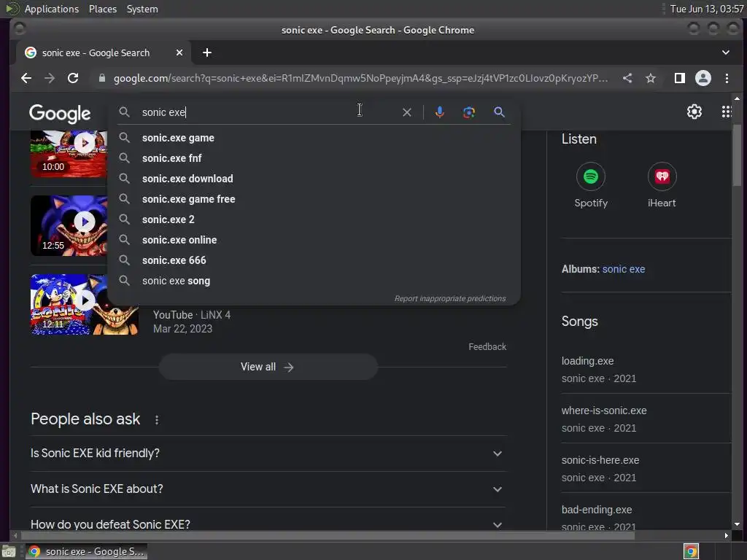Screen dimensions: 747x560
Task: Click the scroll down arrow of page scrollbar
Action: (x=737, y=524)
